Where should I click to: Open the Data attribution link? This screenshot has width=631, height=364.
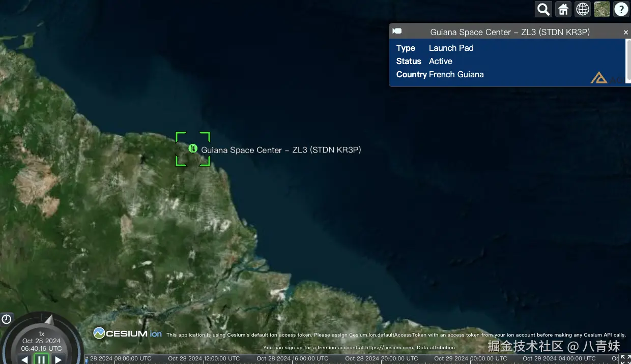(436, 348)
